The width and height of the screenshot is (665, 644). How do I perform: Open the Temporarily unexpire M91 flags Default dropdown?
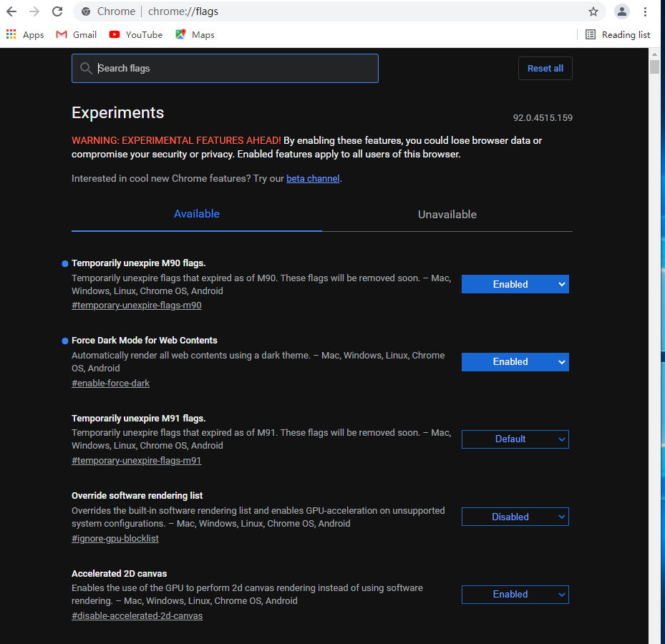click(x=515, y=439)
